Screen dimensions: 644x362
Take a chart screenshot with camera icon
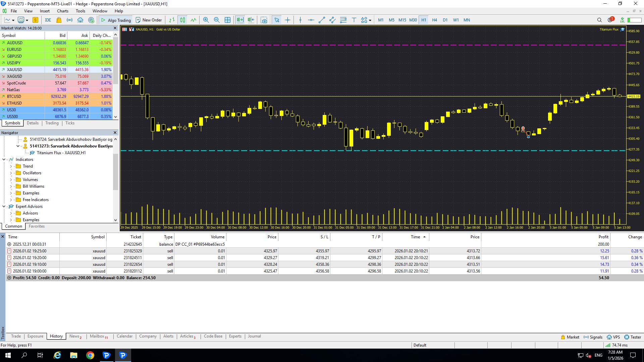264,20
